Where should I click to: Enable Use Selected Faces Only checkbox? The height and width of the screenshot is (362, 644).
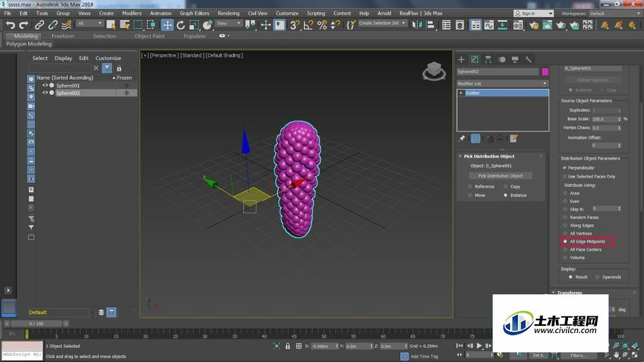[565, 176]
